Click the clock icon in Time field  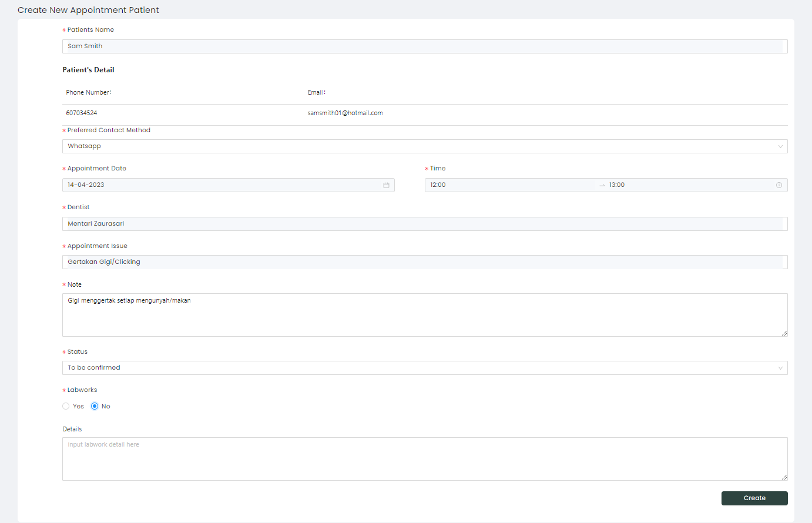pos(779,185)
